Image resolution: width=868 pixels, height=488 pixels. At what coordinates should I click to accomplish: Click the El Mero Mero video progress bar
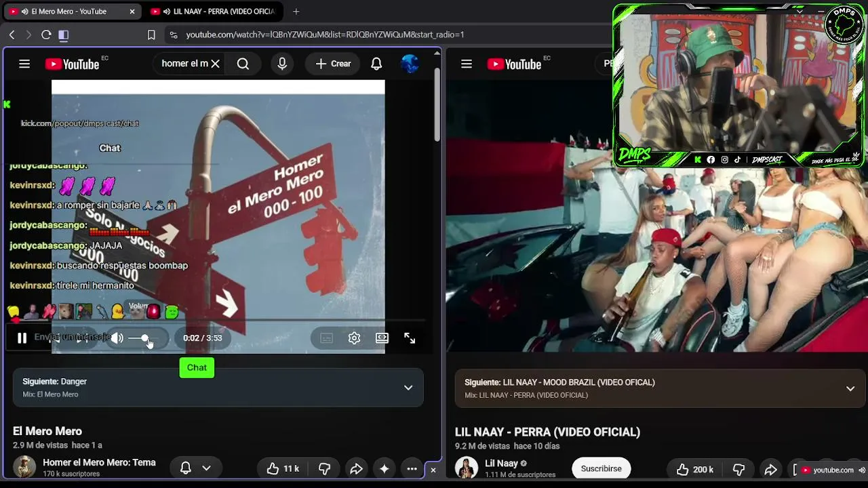218,320
